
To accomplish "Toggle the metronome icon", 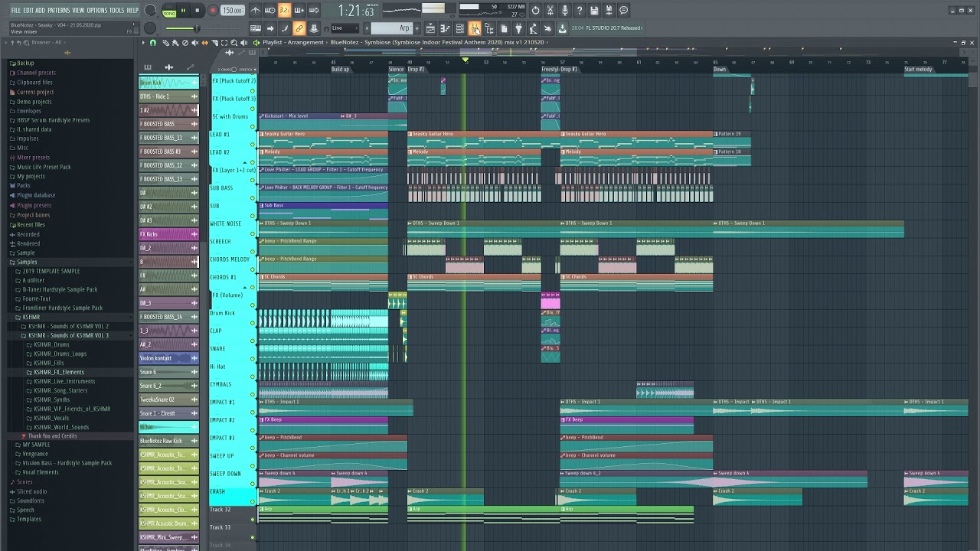I will pyautogui.click(x=256, y=10).
